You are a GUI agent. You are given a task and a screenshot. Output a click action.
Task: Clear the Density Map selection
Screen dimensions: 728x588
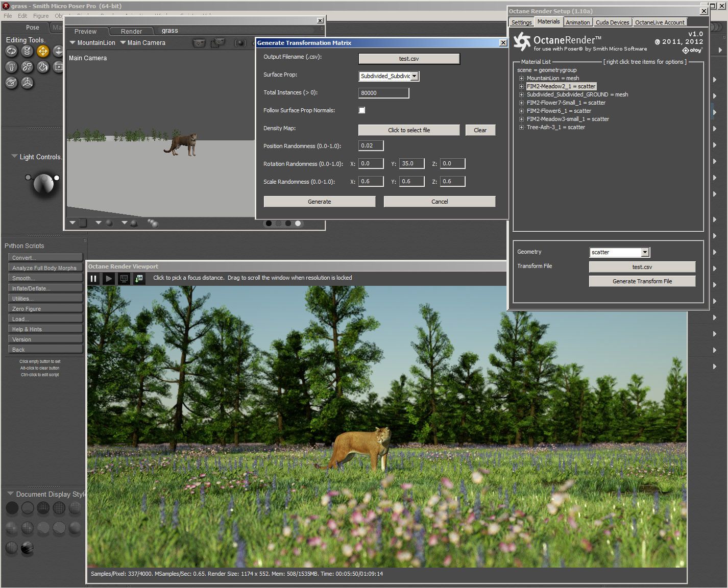point(480,130)
